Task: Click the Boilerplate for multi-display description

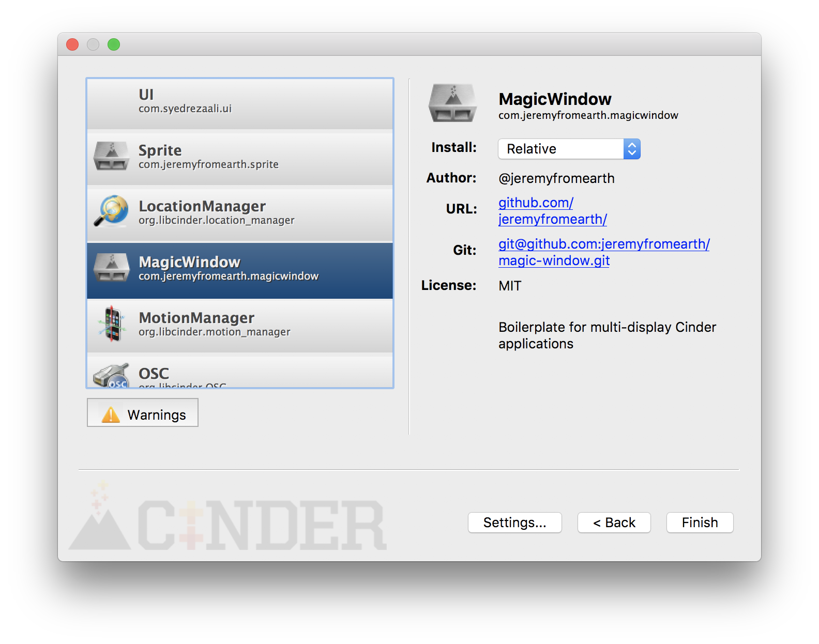Action: tap(608, 335)
